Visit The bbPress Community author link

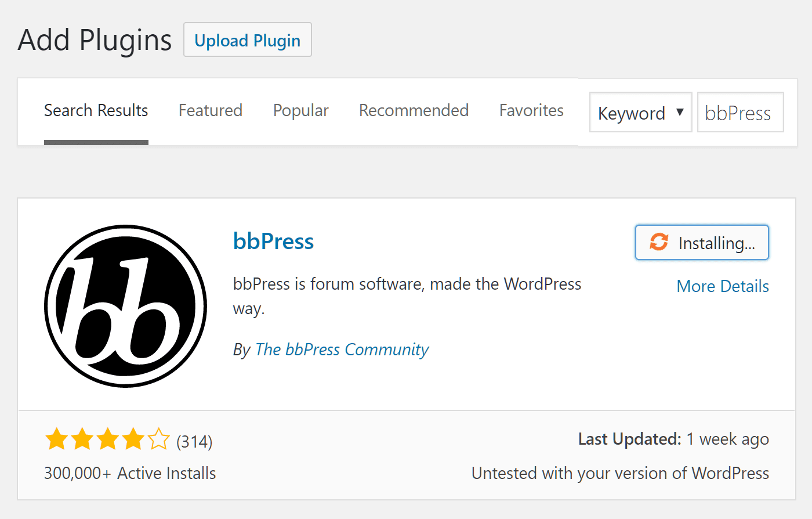click(342, 349)
